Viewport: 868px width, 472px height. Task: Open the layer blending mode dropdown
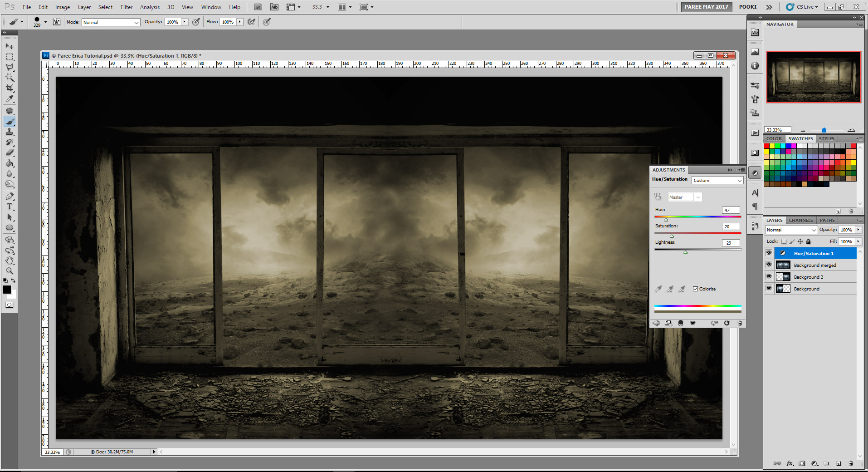(790, 230)
